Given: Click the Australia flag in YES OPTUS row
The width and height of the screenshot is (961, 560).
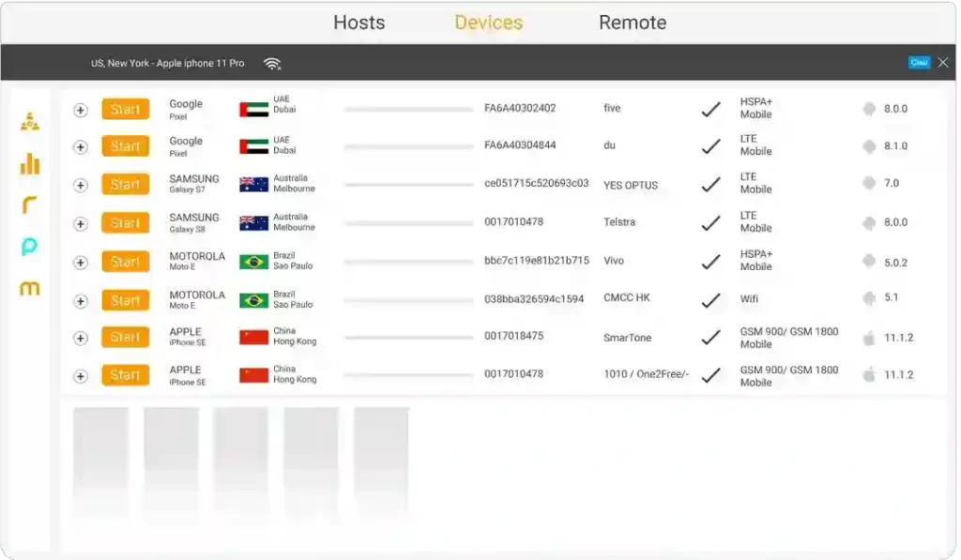Looking at the screenshot, I should point(253,185).
